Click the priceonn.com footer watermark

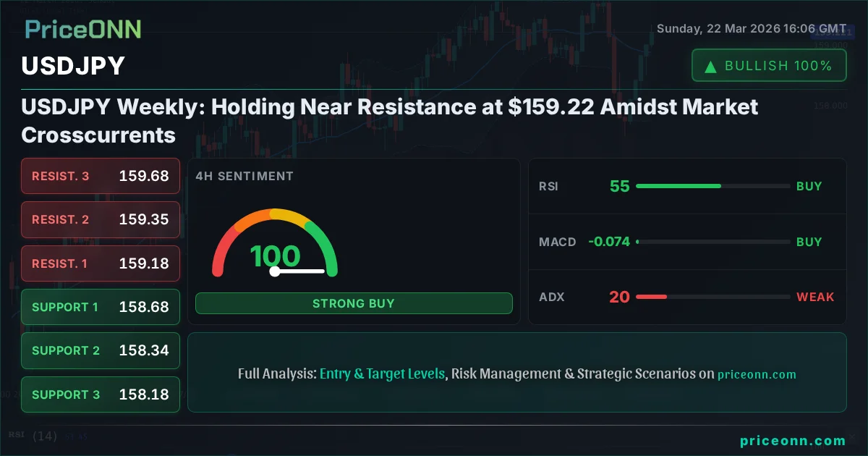(793, 441)
